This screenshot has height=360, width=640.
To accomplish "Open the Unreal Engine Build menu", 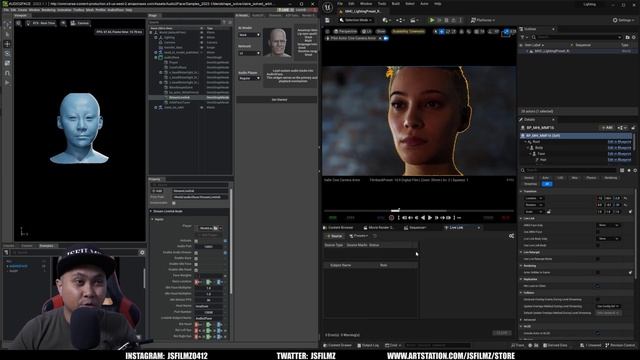I will (x=396, y=4).
